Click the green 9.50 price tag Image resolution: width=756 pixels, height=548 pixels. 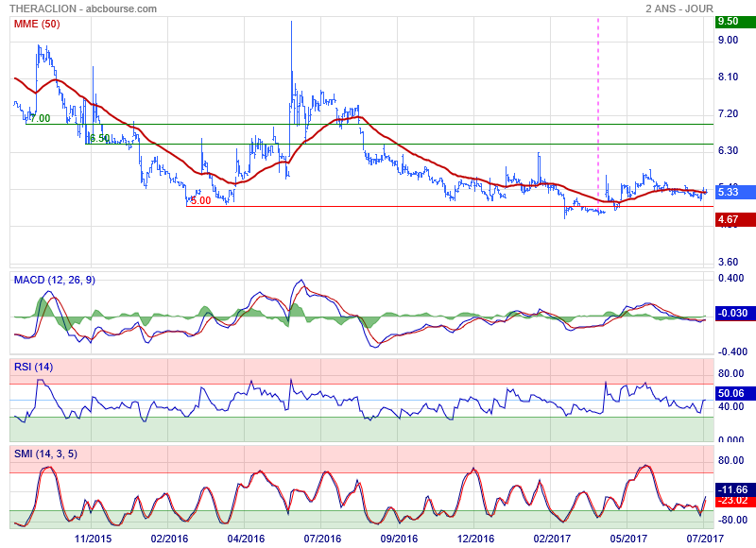[735, 21]
